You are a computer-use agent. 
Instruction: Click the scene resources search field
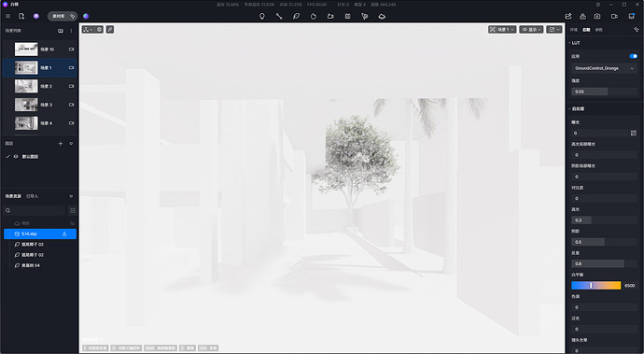pyautogui.click(x=35, y=210)
